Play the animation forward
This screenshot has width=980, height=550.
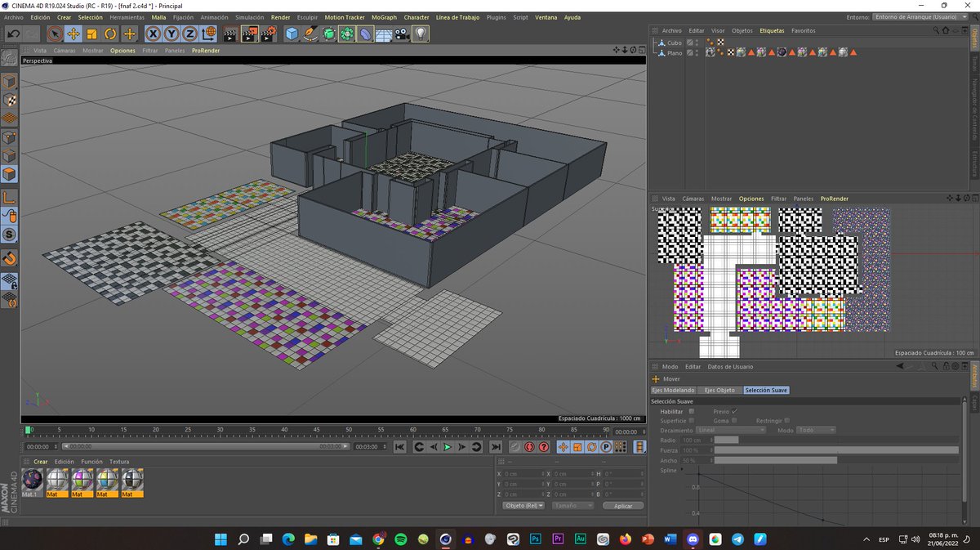coord(448,447)
